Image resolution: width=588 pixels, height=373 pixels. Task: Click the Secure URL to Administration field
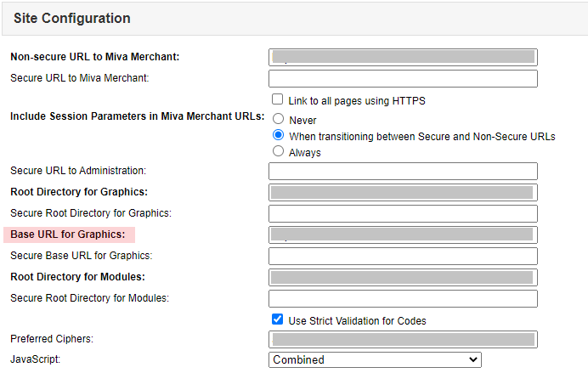[403, 172]
